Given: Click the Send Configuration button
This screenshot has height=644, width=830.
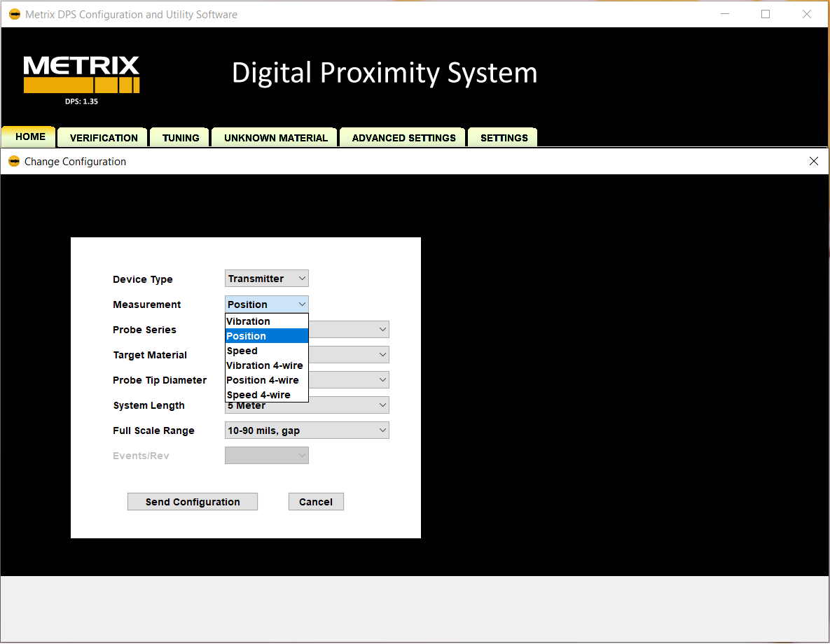Looking at the screenshot, I should click(193, 502).
